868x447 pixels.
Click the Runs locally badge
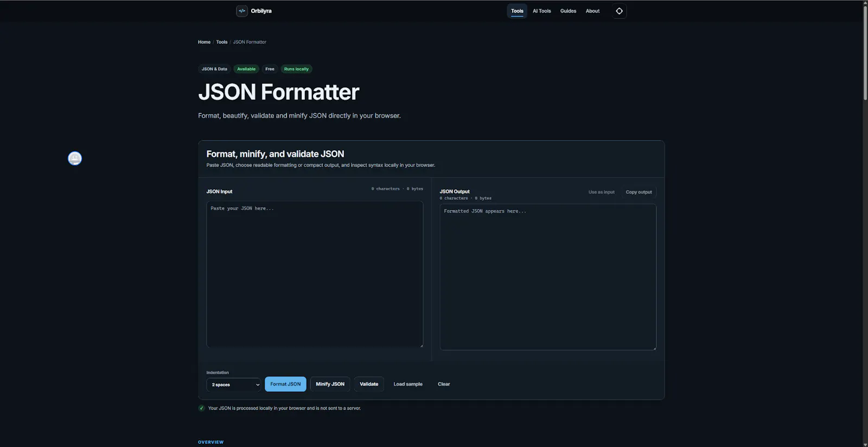[x=296, y=69]
